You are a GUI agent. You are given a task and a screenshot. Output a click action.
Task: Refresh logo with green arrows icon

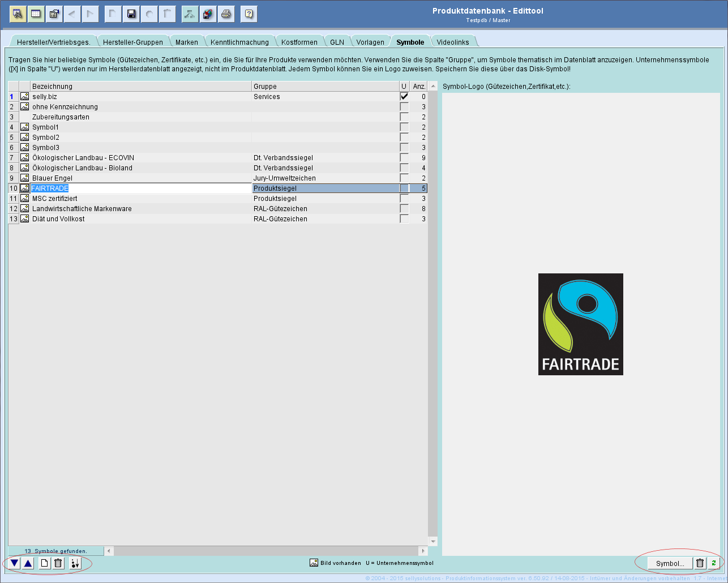714,563
